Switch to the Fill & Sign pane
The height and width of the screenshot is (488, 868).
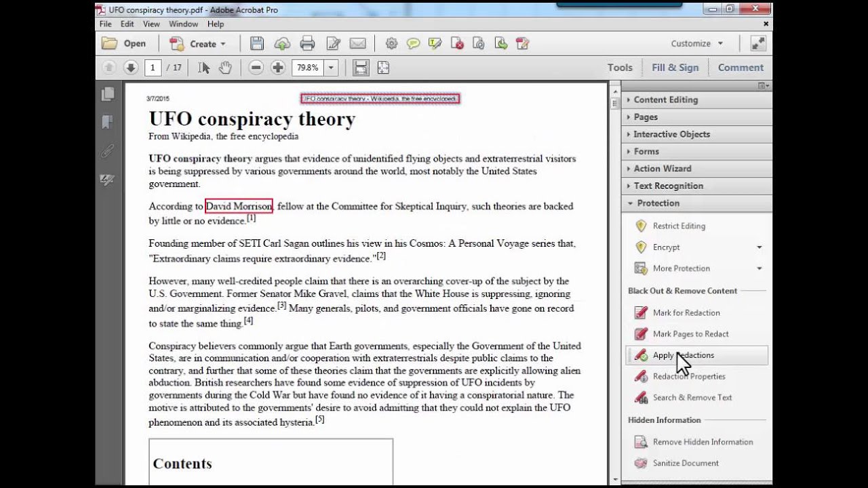click(675, 67)
